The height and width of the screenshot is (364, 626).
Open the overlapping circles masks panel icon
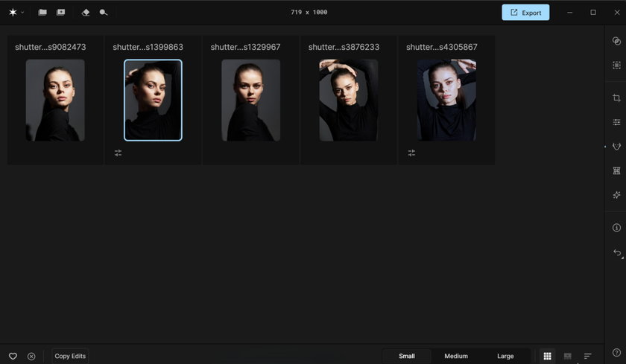pos(616,41)
